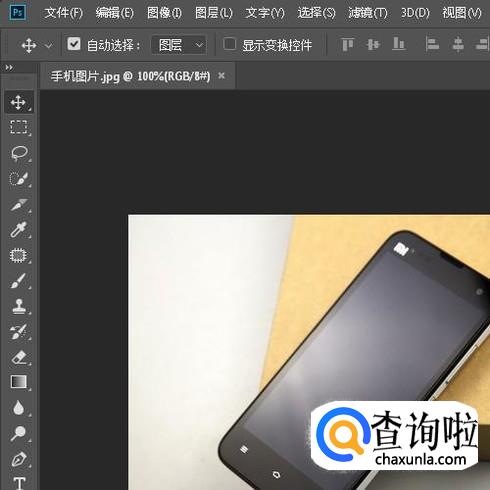
Task: Enable the 显示变换控件 checkbox
Action: [229, 44]
